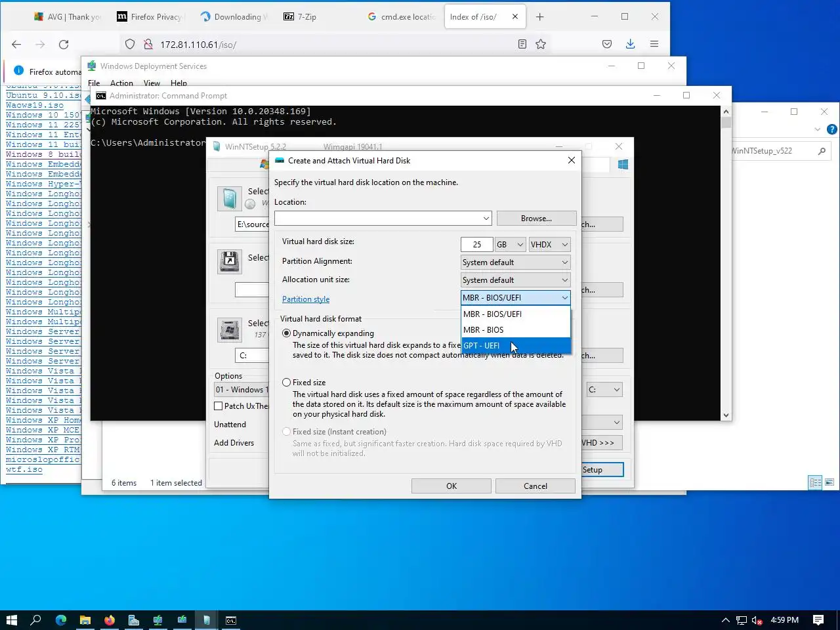This screenshot has width=840, height=630.
Task: Open Help menu in Windows Deployment Services
Action: click(178, 83)
